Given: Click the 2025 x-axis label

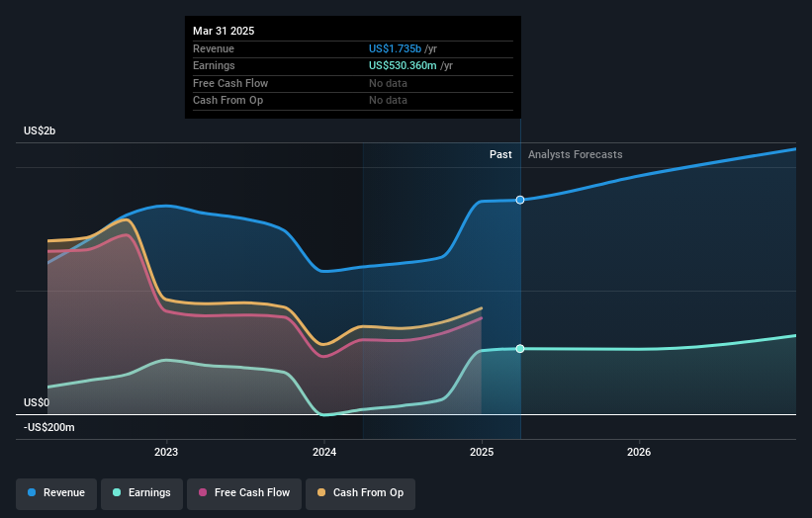Looking at the screenshot, I should tap(482, 453).
